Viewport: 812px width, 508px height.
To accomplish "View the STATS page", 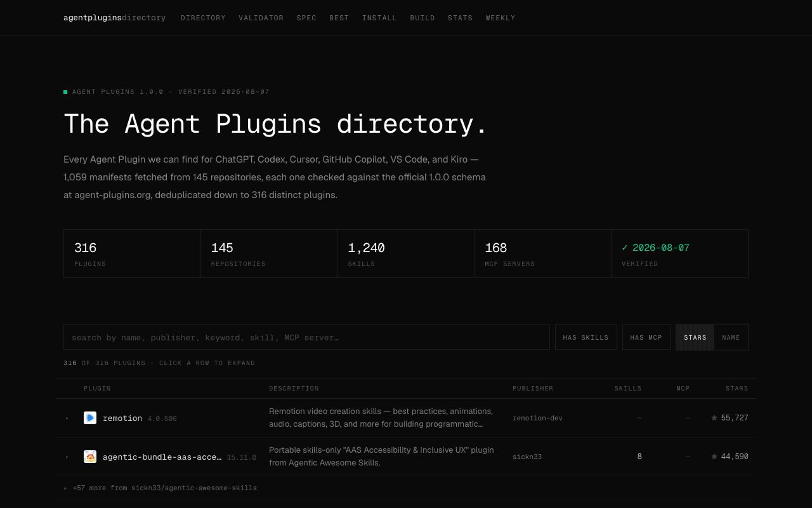I will [x=460, y=18].
